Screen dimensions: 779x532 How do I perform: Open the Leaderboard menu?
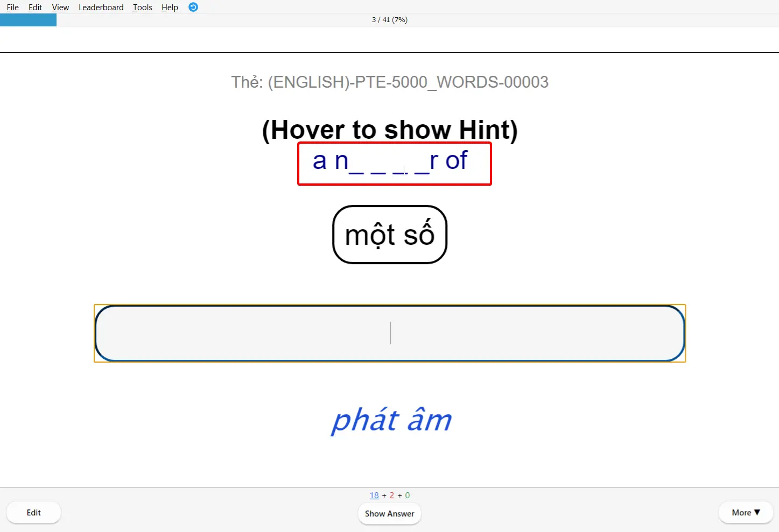101,7
